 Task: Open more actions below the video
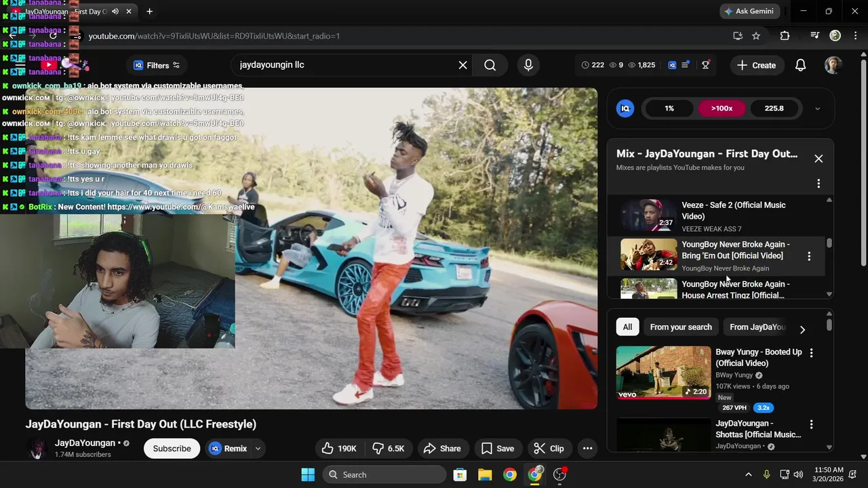587,449
